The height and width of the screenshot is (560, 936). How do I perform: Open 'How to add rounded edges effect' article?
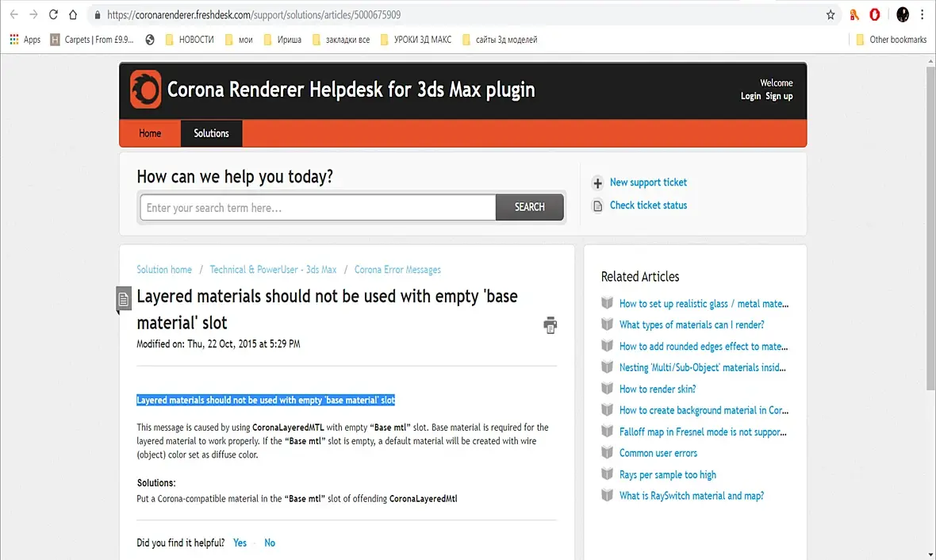coord(704,347)
